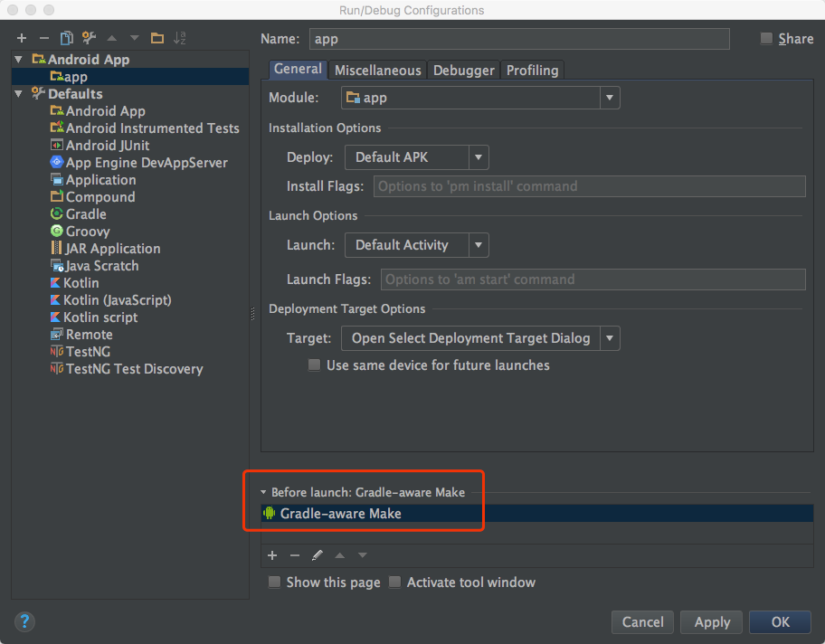The image size is (825, 644).
Task: Switch to the Profiling tab
Action: 532,70
